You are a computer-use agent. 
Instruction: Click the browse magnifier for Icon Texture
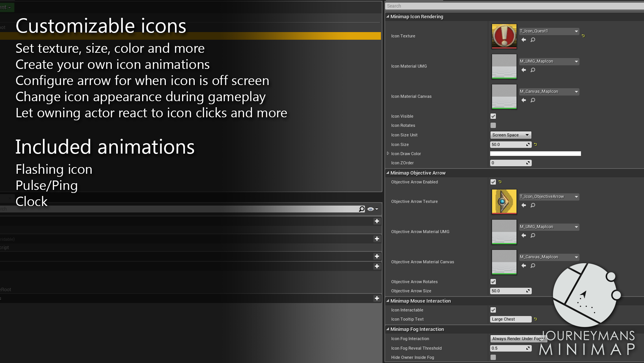[533, 40]
